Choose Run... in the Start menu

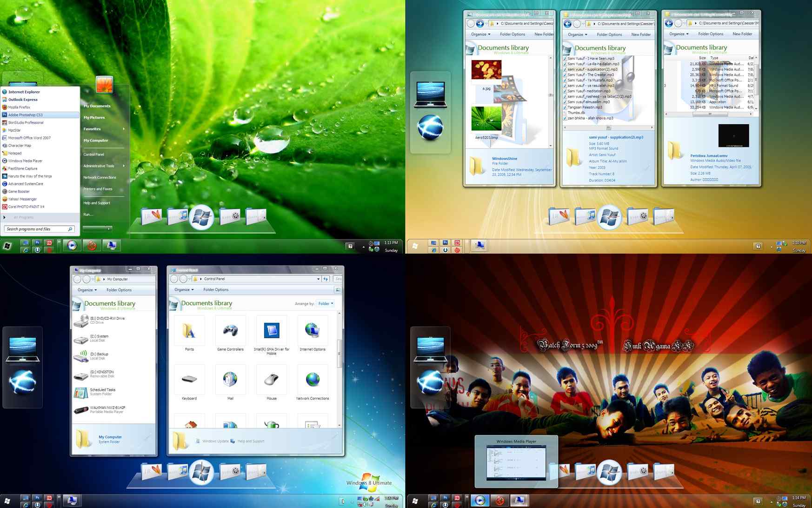click(88, 214)
